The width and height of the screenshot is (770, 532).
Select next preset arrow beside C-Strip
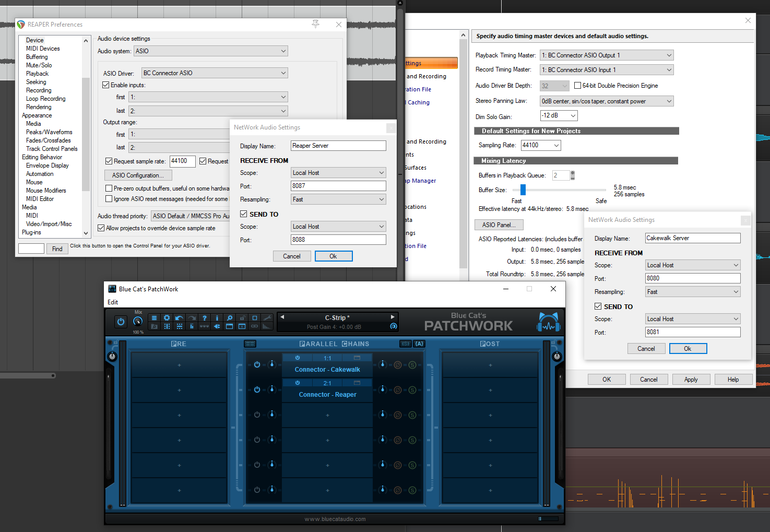click(x=393, y=317)
